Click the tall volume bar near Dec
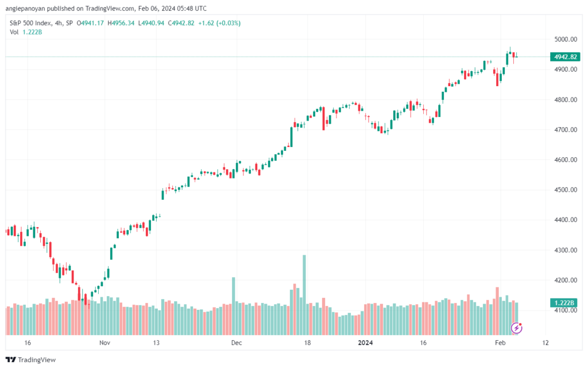This screenshot has height=369, width=588. tap(234, 306)
